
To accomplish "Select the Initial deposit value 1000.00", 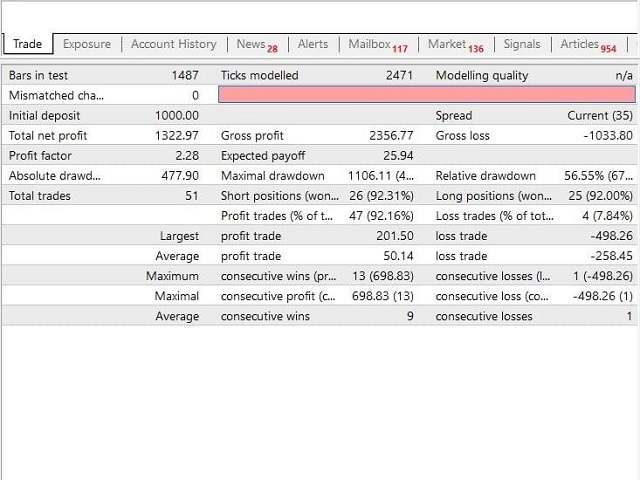I will click(x=177, y=116).
